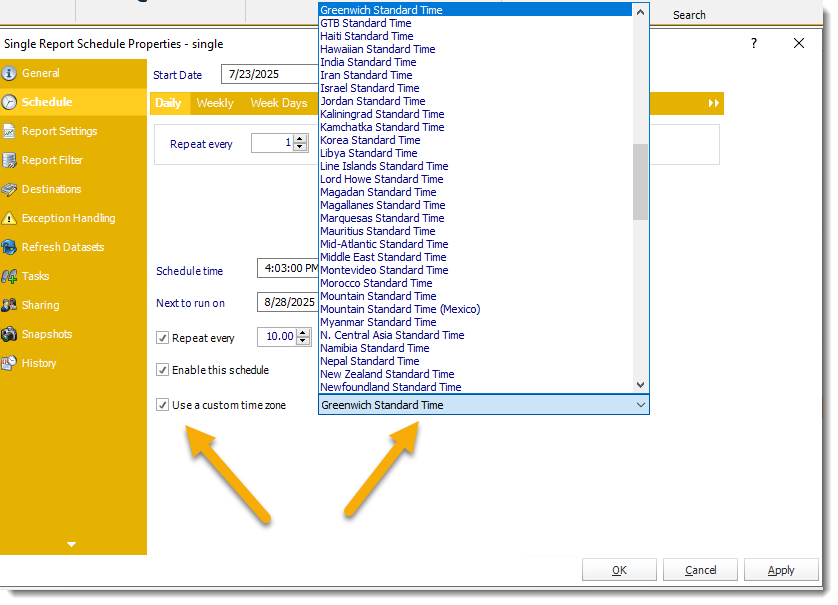The image size is (838, 605).
Task: Uncheck Use a custom time zone
Action: 162,405
